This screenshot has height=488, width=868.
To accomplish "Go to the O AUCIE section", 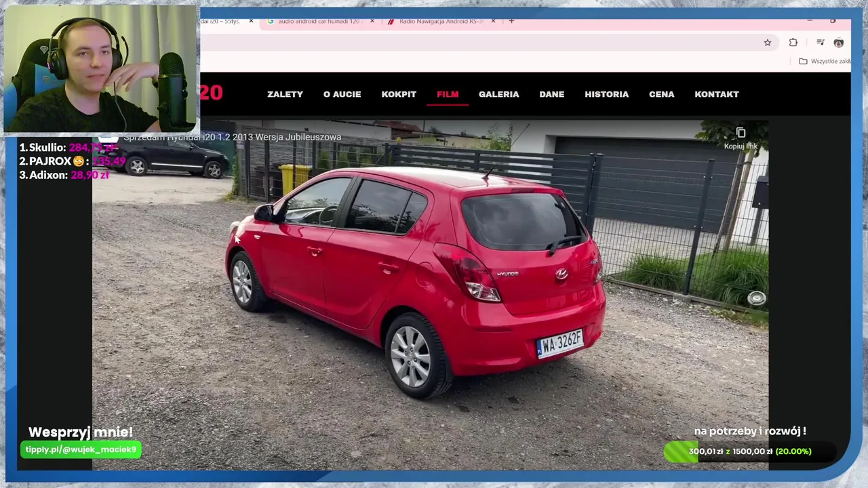I will pyautogui.click(x=342, y=94).
